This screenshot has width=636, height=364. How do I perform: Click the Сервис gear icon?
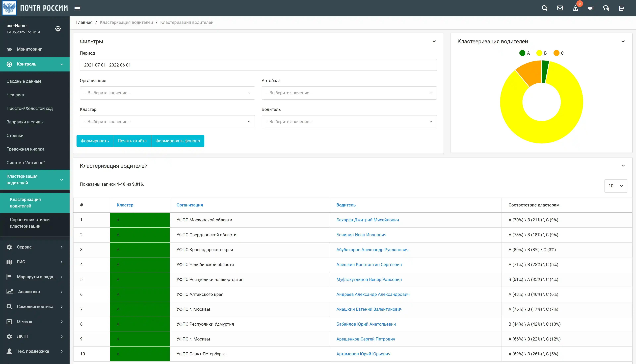pyautogui.click(x=9, y=247)
